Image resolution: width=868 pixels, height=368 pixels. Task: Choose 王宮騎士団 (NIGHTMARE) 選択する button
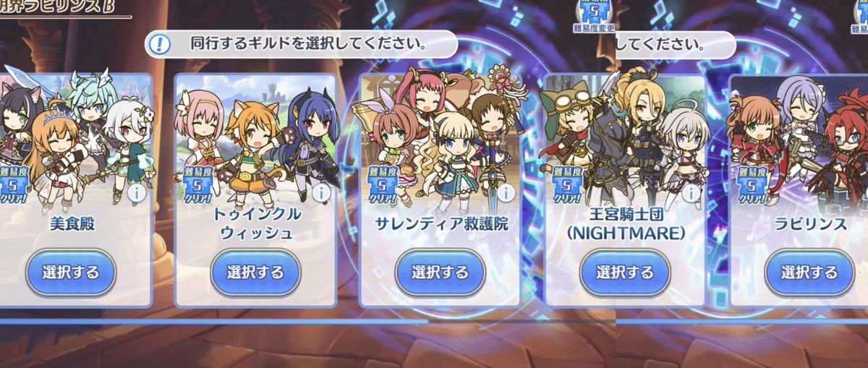click(x=625, y=273)
